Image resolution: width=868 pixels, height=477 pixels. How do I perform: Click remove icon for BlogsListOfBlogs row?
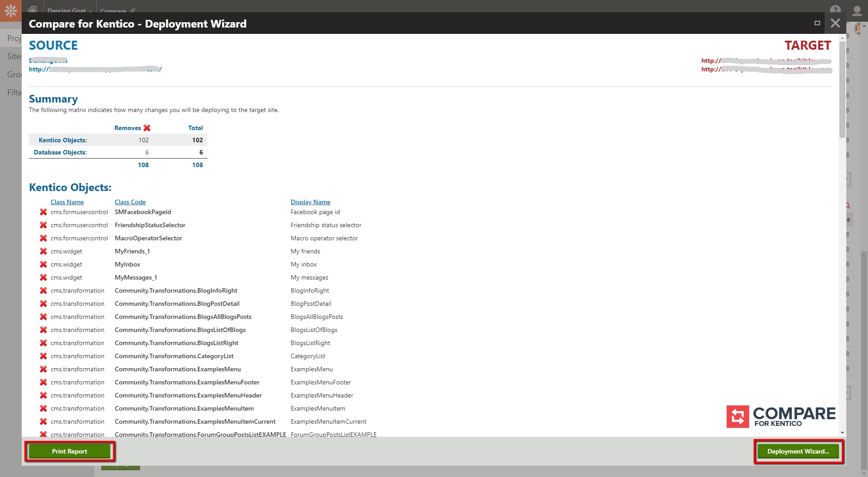(x=43, y=330)
